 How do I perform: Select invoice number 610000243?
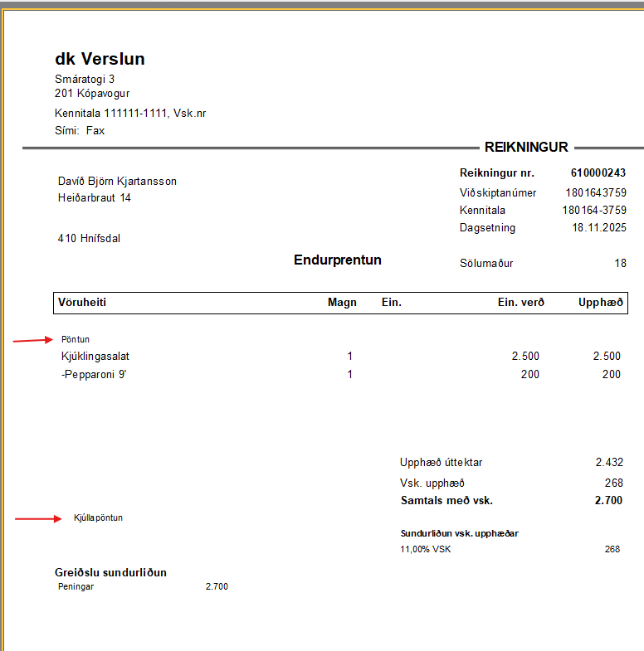coord(598,173)
